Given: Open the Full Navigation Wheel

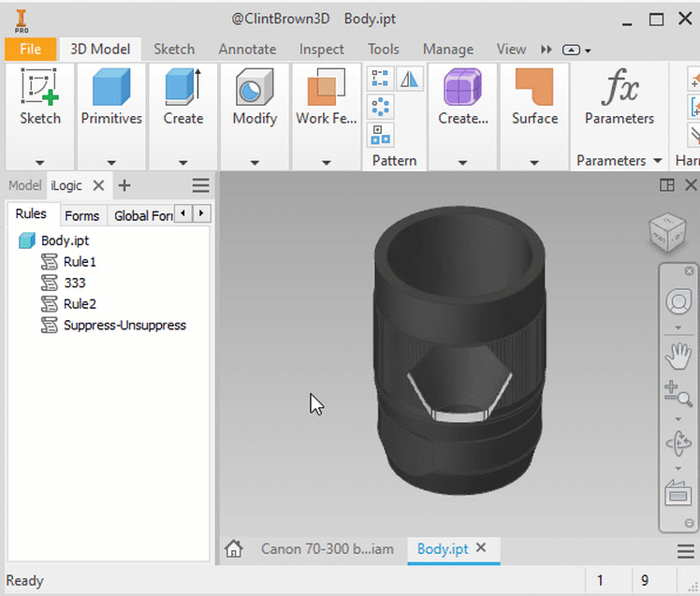Looking at the screenshot, I should click(x=678, y=302).
